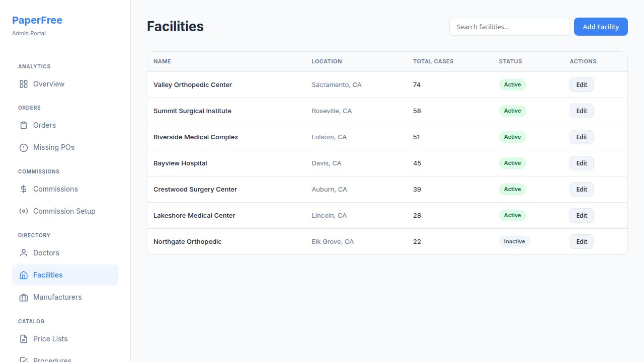Click the Procedures checklist icon
The height and width of the screenshot is (362, 644).
pyautogui.click(x=23, y=359)
